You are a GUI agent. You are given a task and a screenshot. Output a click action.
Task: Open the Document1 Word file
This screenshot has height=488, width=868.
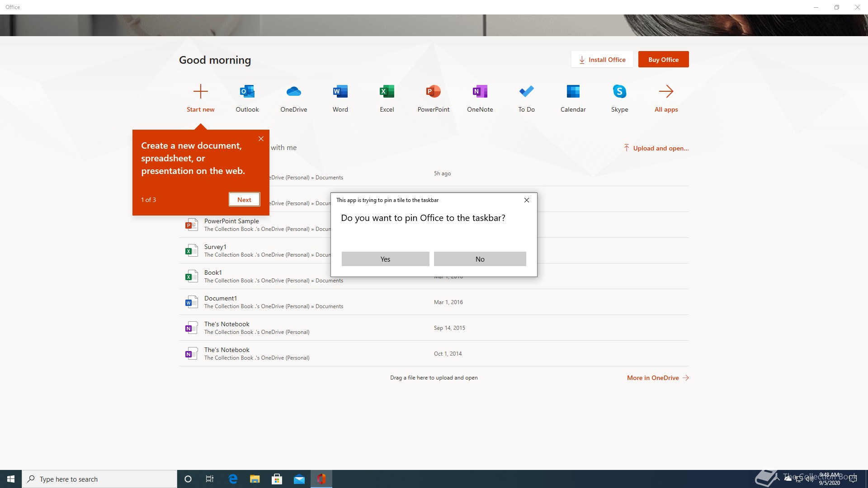pyautogui.click(x=434, y=302)
